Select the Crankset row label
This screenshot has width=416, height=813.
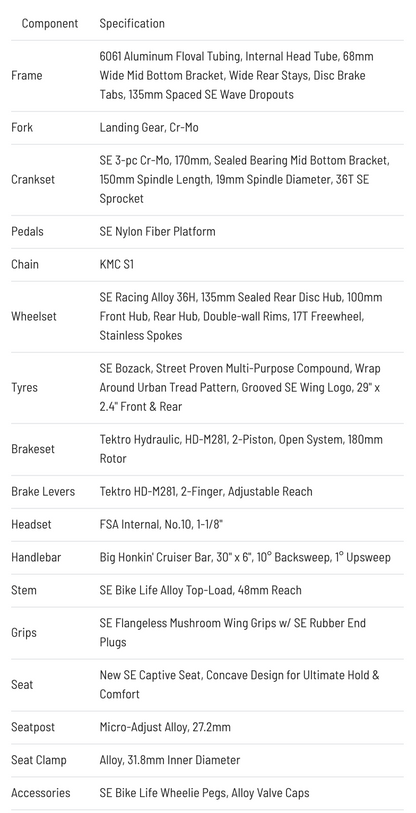click(33, 179)
